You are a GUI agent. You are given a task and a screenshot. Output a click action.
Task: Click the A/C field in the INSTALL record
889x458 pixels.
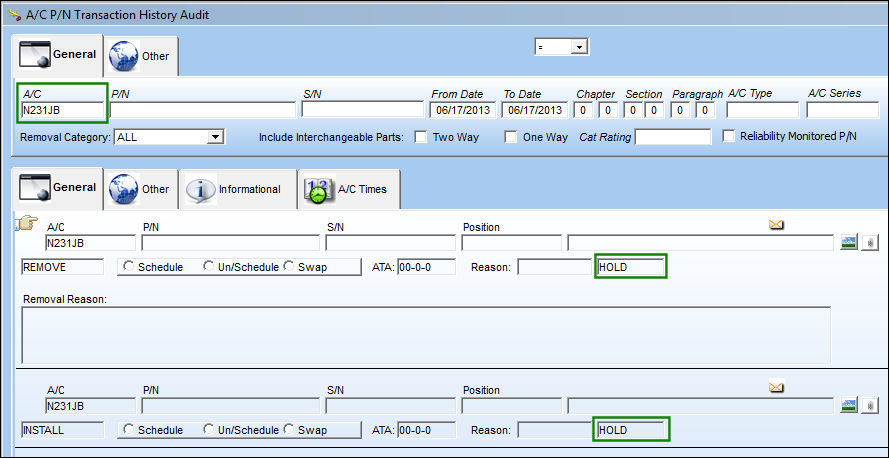click(90, 406)
